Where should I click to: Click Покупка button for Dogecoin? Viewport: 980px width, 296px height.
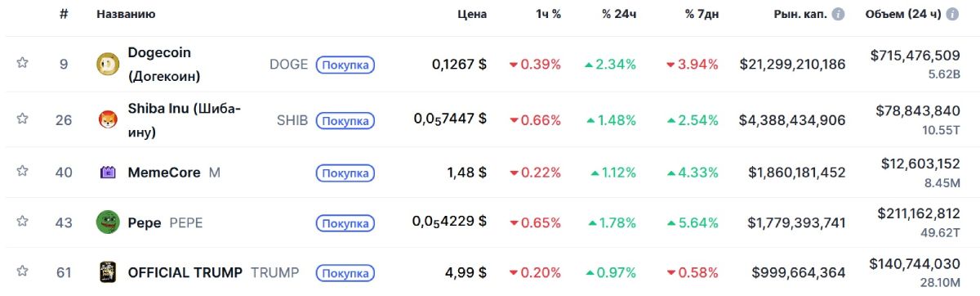tap(345, 65)
